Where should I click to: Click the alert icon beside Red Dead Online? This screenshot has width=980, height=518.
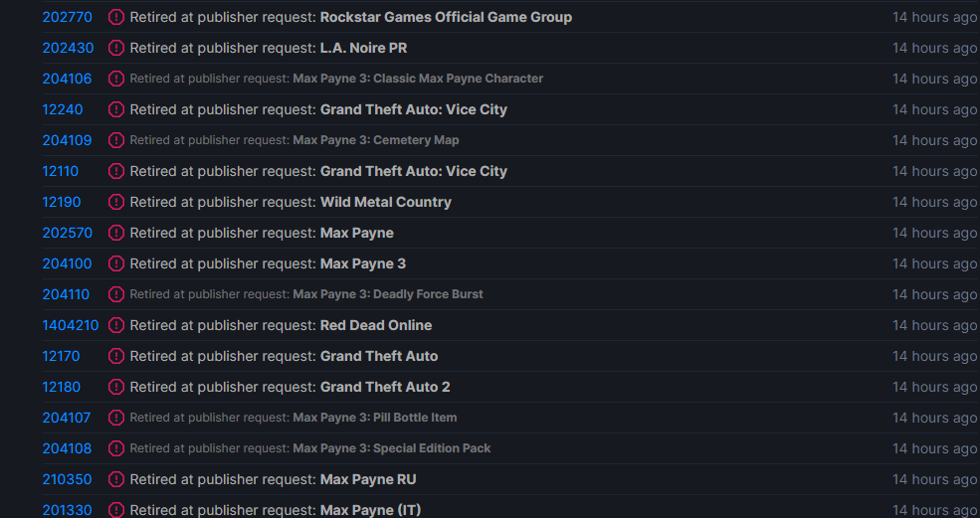point(116,325)
